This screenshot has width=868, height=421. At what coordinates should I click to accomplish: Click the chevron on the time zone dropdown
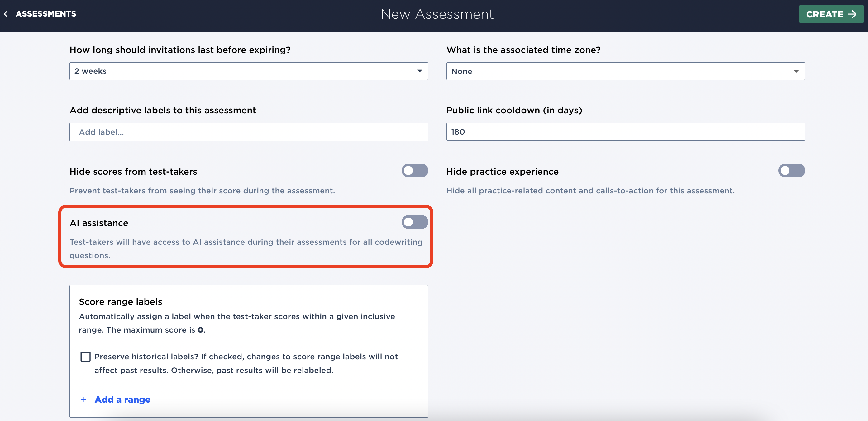click(x=796, y=71)
